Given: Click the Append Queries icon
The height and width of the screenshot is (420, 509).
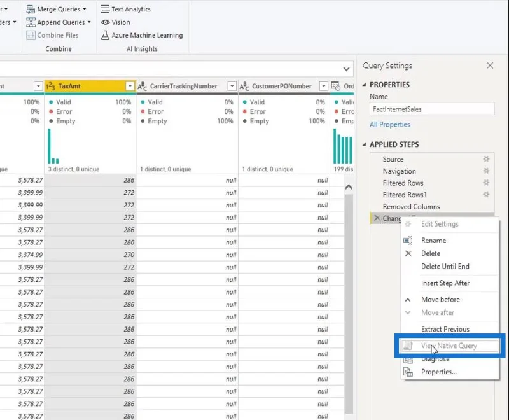Looking at the screenshot, I should 31,22.
